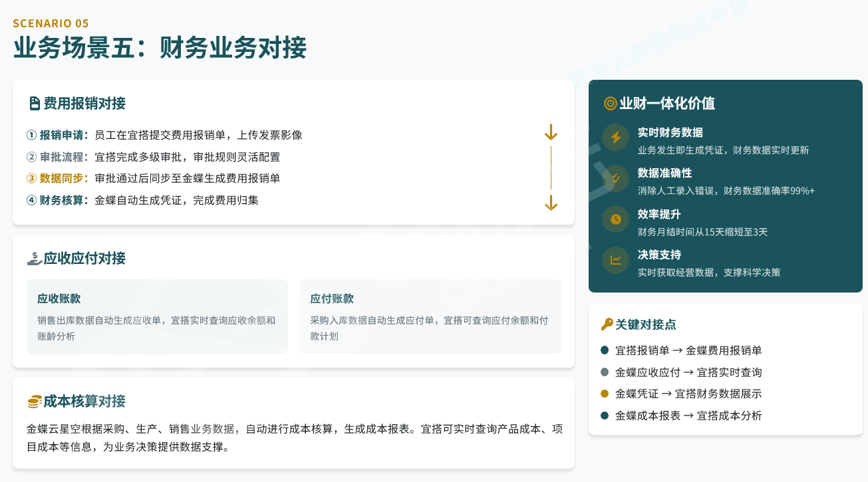Click the gold bullet beside 金蝶凭证
The width and height of the screenshot is (868, 482).
pyautogui.click(x=605, y=394)
